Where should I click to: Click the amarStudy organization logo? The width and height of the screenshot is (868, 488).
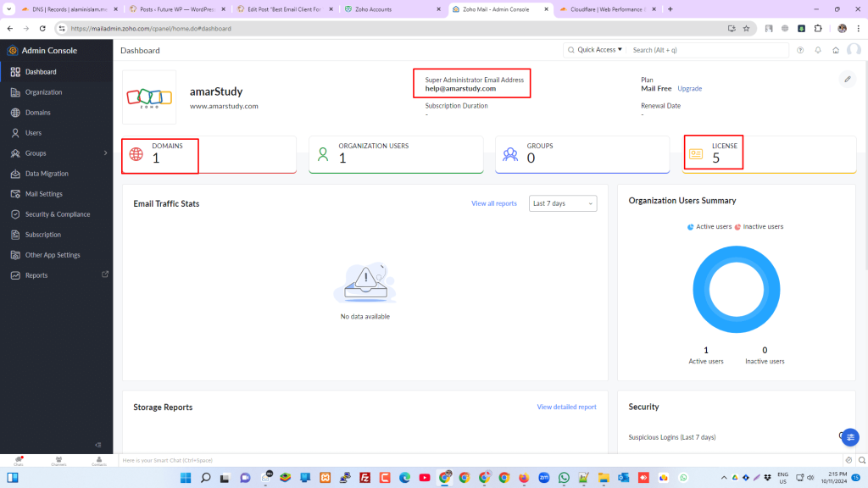click(149, 97)
